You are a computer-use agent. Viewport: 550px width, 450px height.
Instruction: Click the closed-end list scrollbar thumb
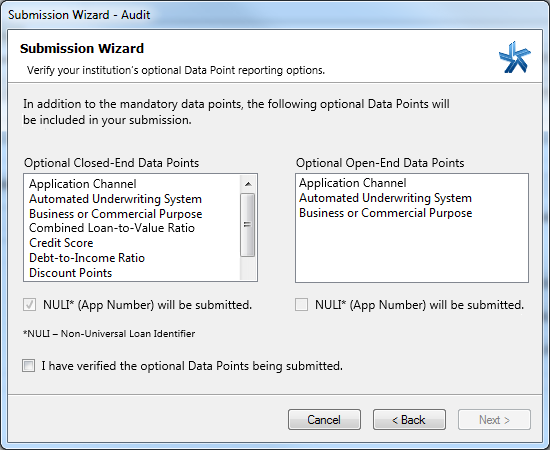click(x=248, y=225)
